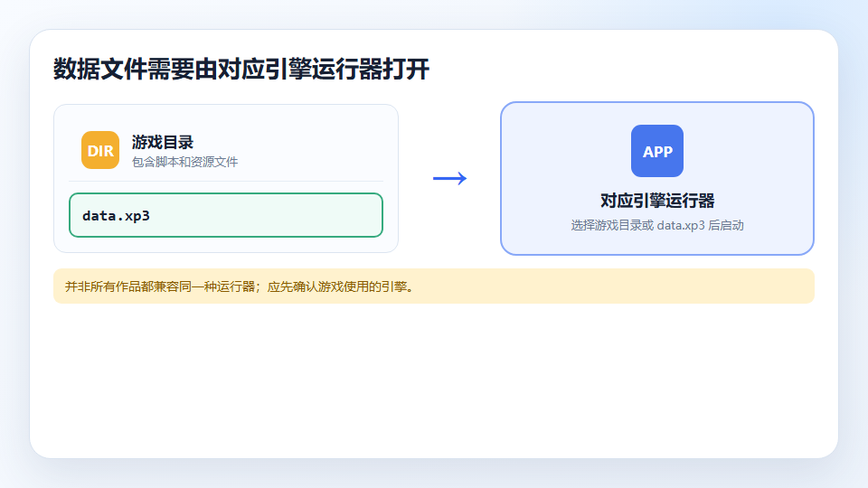Click empty space right of data.xp3 text

click(x=266, y=216)
